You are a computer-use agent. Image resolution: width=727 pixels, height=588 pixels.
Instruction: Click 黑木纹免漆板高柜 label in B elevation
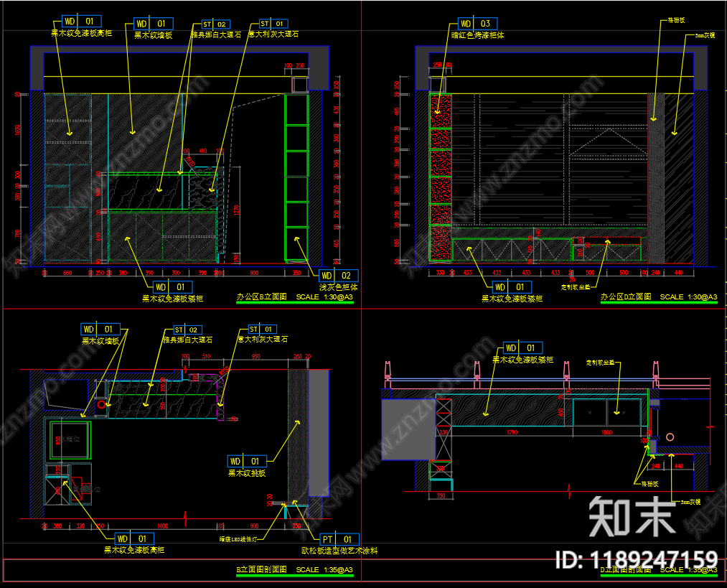point(82,34)
